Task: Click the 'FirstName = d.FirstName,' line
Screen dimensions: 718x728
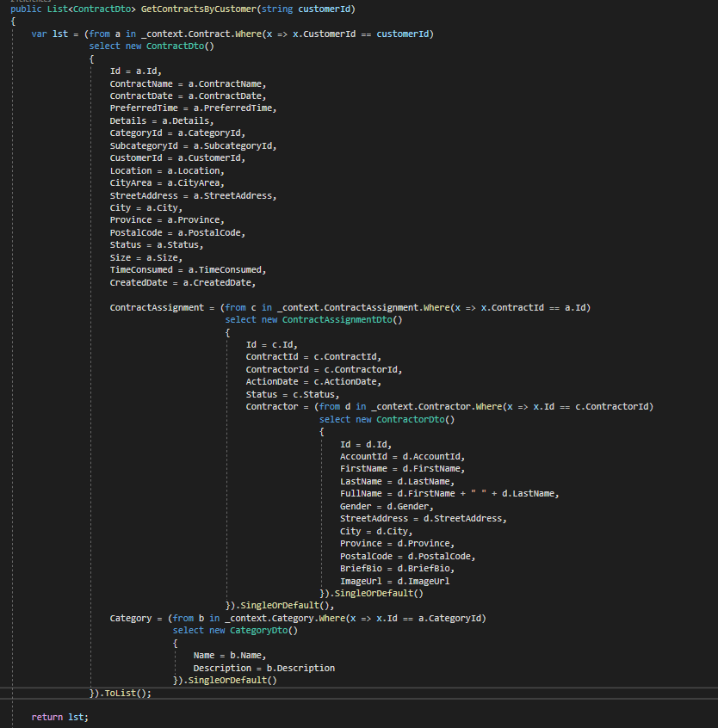Action: click(403, 469)
